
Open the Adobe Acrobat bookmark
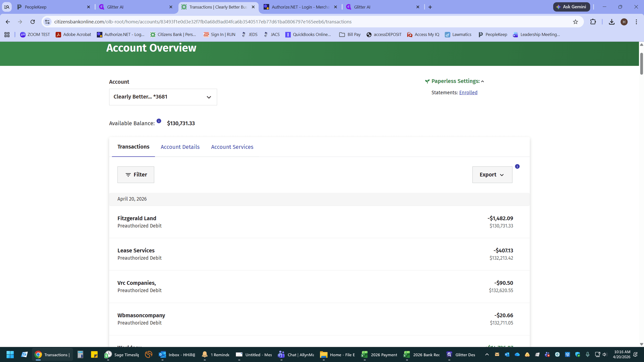(73, 35)
